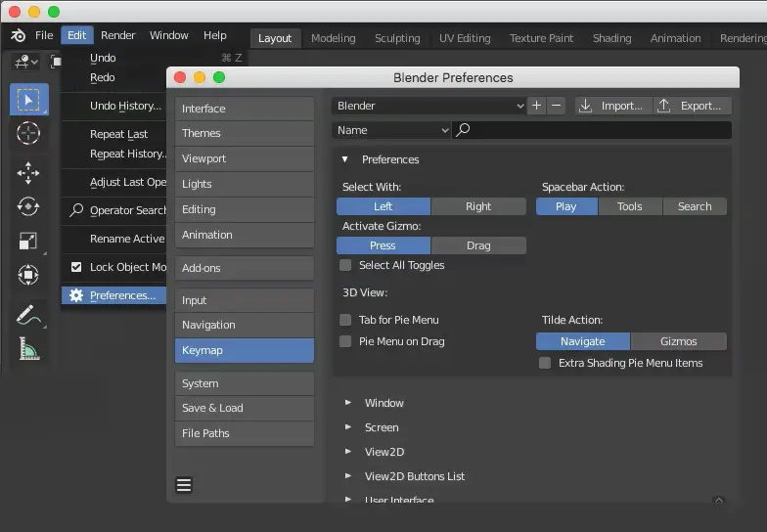767x532 pixels.
Task: Open the Name filter type dropdown
Action: (x=391, y=130)
